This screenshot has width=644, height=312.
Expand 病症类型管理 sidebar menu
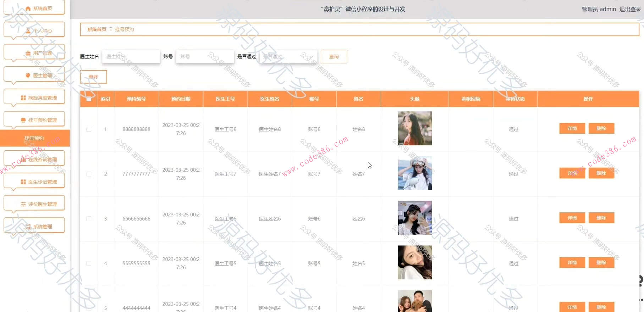click(x=34, y=97)
